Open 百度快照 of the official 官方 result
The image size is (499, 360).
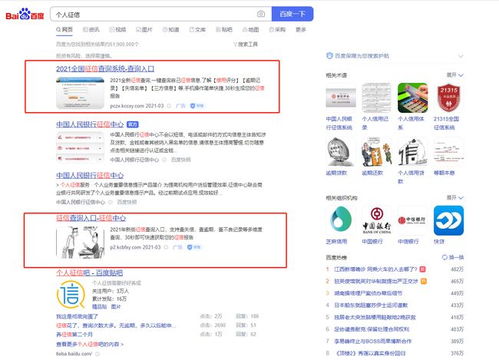181,160
